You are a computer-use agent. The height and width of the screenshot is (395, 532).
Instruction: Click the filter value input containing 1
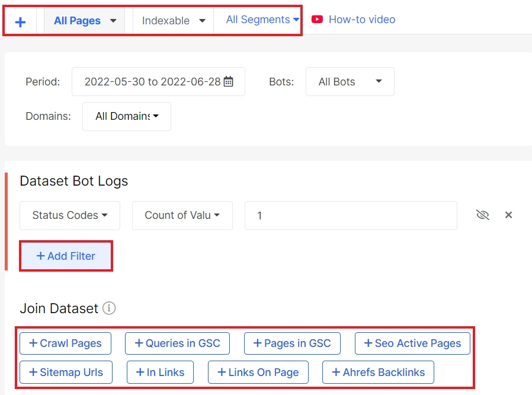pyautogui.click(x=351, y=215)
